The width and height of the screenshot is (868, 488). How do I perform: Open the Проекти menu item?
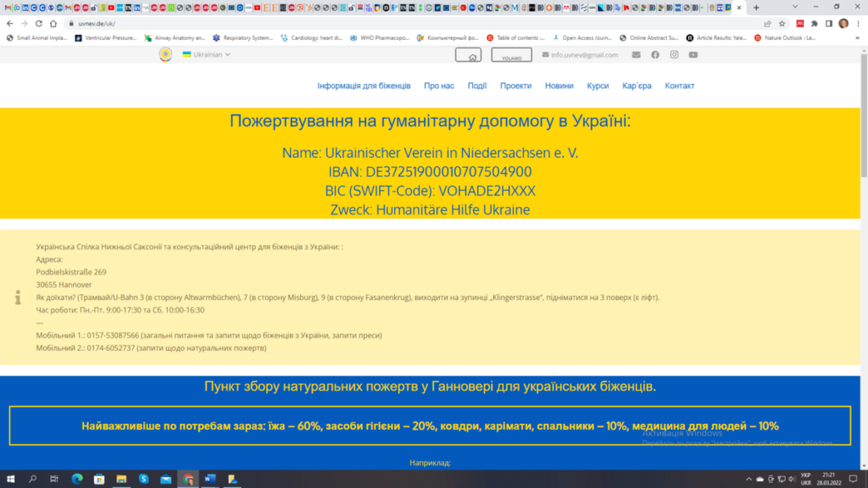(x=515, y=86)
